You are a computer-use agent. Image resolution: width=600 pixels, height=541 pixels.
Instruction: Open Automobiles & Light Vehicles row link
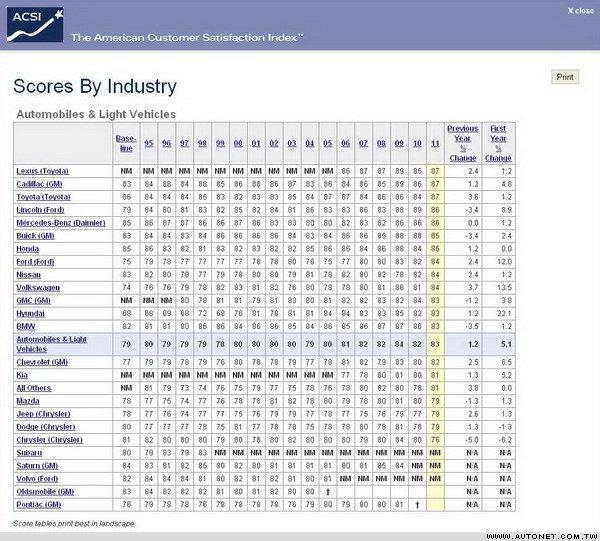coord(51,344)
